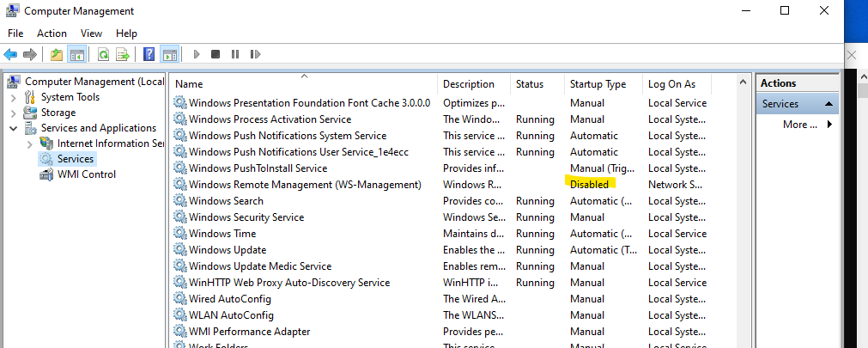Sort by the Log On As column header
The image size is (868, 348).
[x=677, y=84]
